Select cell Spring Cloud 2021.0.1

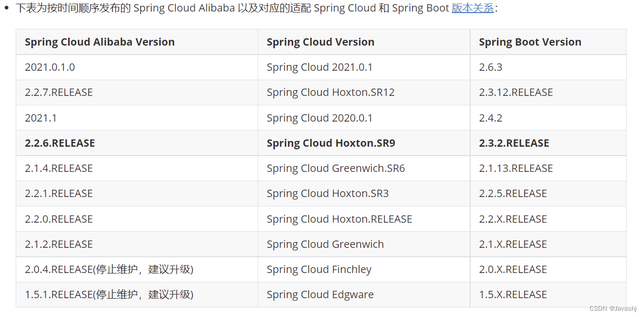(364, 67)
